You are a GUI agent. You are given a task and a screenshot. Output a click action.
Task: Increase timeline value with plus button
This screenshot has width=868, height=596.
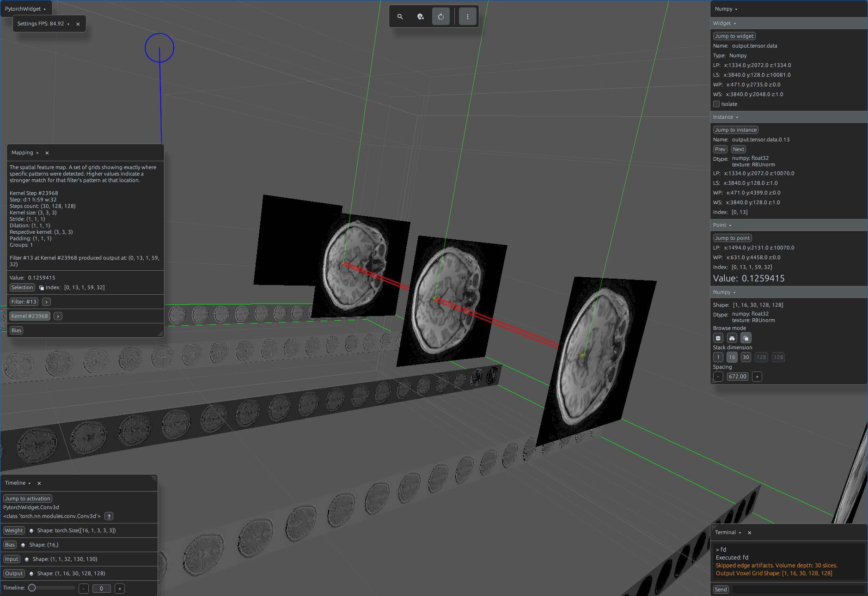coord(120,589)
